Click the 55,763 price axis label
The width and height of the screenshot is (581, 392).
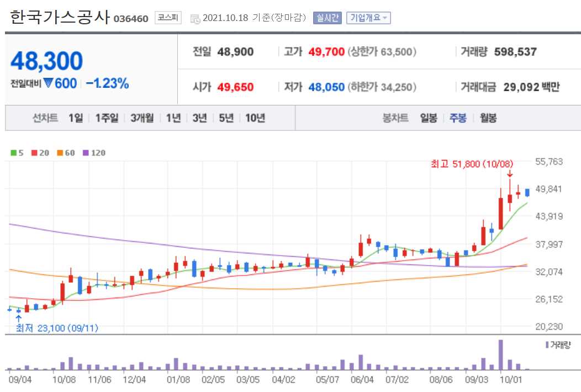pos(549,162)
